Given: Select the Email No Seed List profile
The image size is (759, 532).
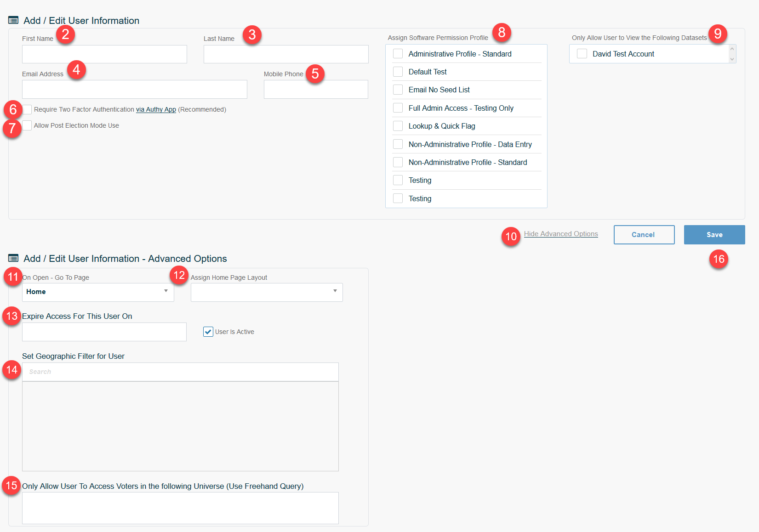Looking at the screenshot, I should [398, 89].
